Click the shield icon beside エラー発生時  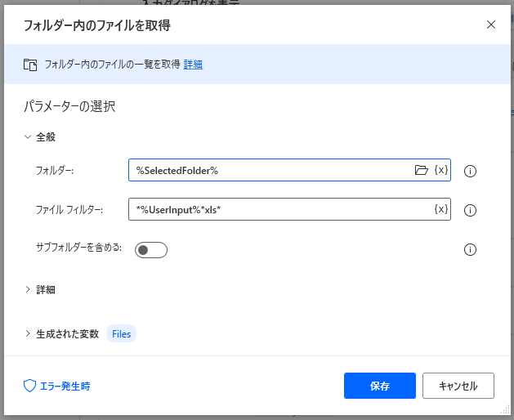[x=30, y=386]
